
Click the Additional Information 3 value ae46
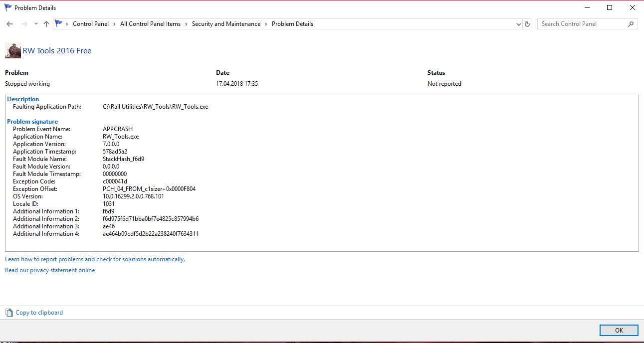click(x=109, y=226)
